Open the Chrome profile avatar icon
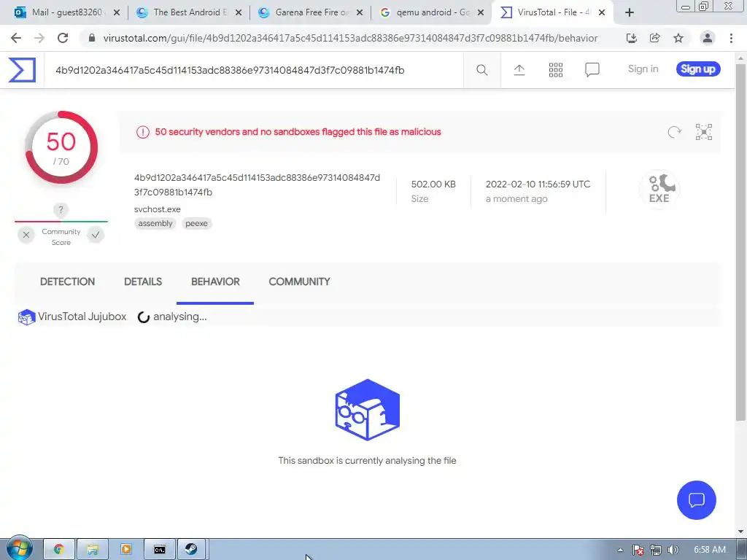This screenshot has width=747, height=560. [x=708, y=38]
